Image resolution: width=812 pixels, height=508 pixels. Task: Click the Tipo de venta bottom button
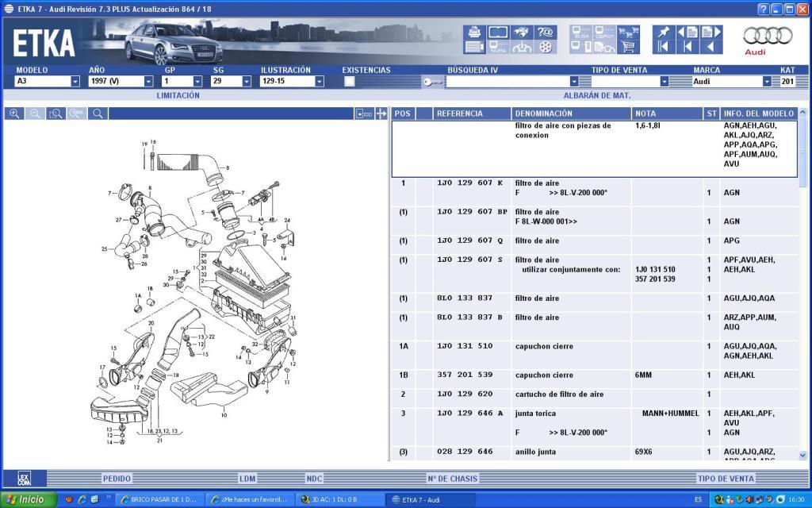point(726,479)
